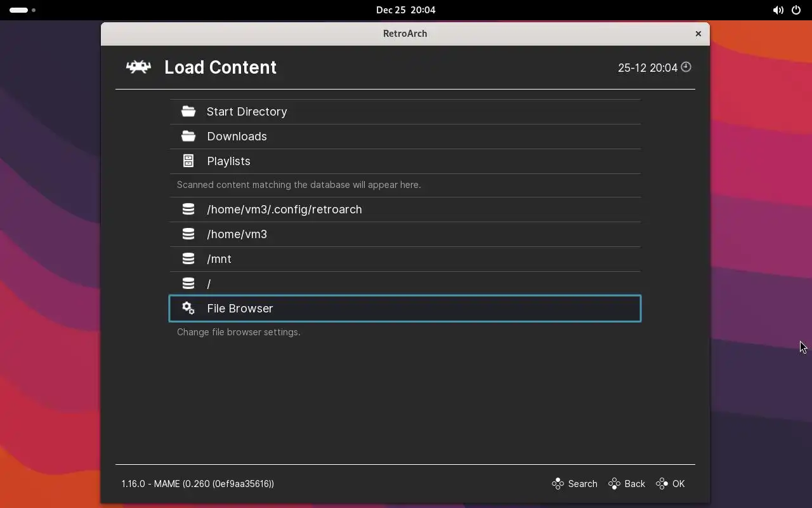The height and width of the screenshot is (508, 812).
Task: Browse the /home/vm3 directory
Action: pos(405,234)
